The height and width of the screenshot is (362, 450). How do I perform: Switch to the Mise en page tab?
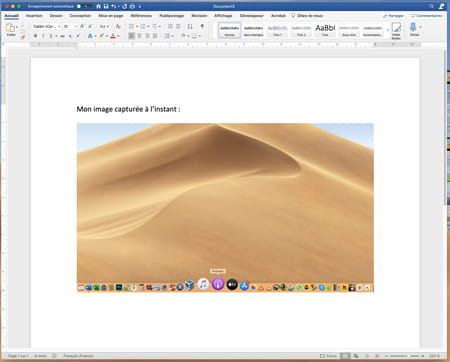point(111,16)
